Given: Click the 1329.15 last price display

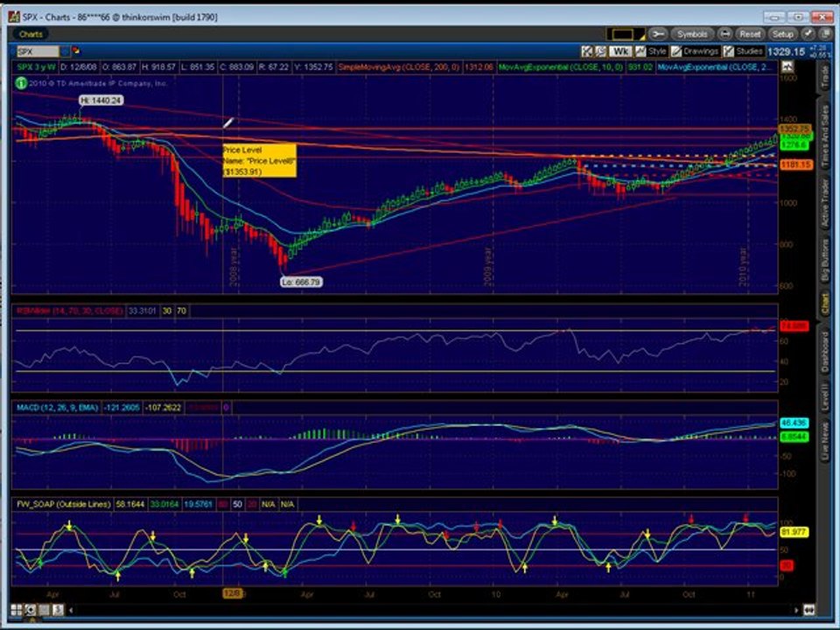Looking at the screenshot, I should coord(786,52).
